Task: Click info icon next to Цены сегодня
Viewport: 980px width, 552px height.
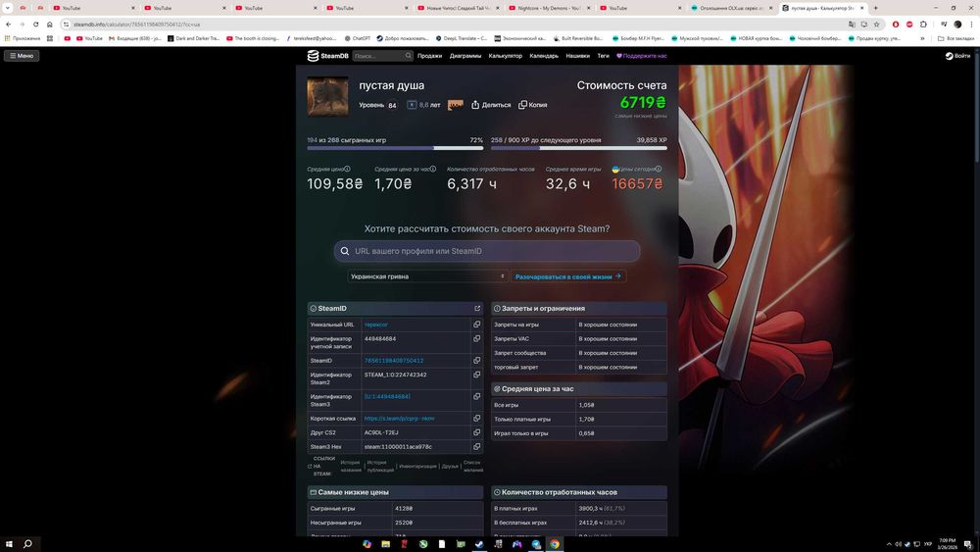Action: pos(659,169)
